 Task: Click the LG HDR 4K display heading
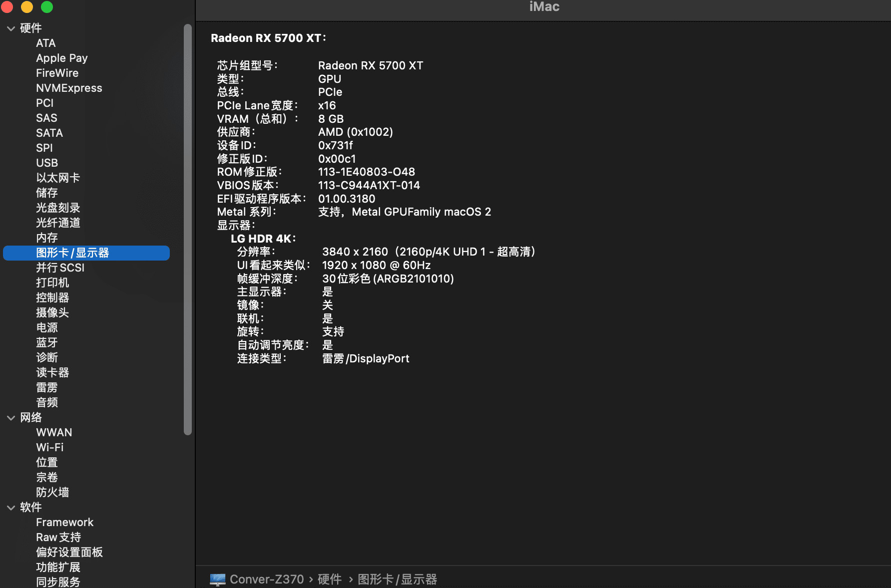263,239
